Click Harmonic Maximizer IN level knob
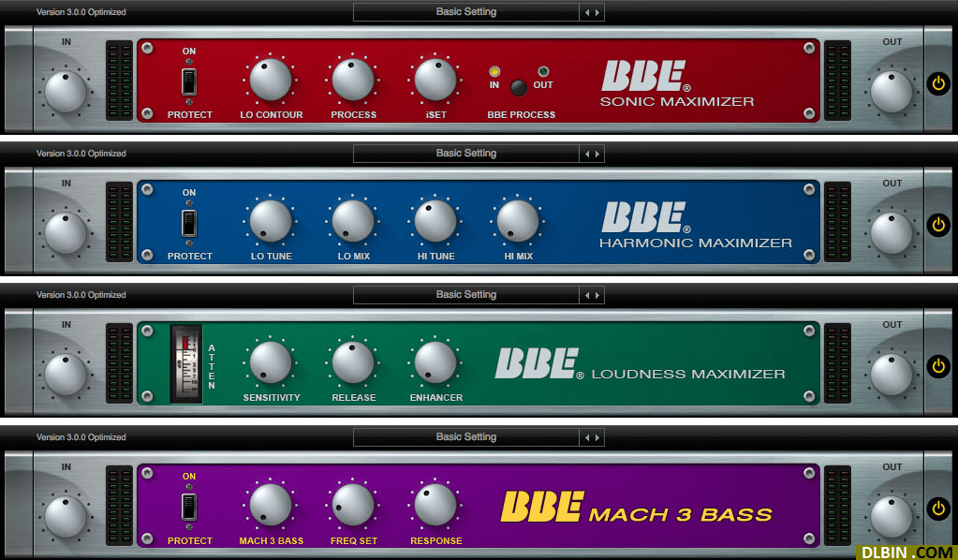958x560 pixels. (66, 233)
